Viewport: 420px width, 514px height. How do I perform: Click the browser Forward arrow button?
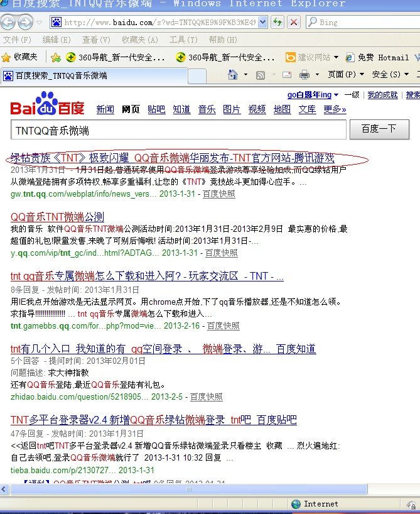click(25, 22)
